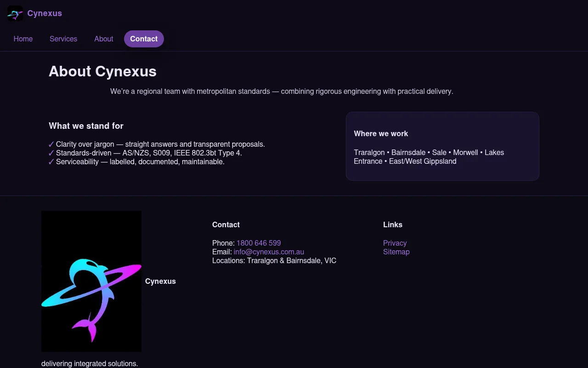This screenshot has width=588, height=368.
Task: Click the "About Cynexus" heading
Action: click(102, 71)
